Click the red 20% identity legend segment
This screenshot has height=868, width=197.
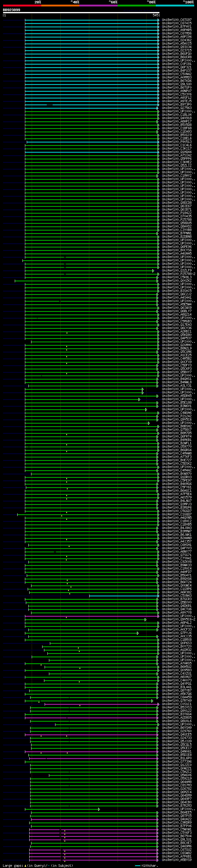(22, 6)
